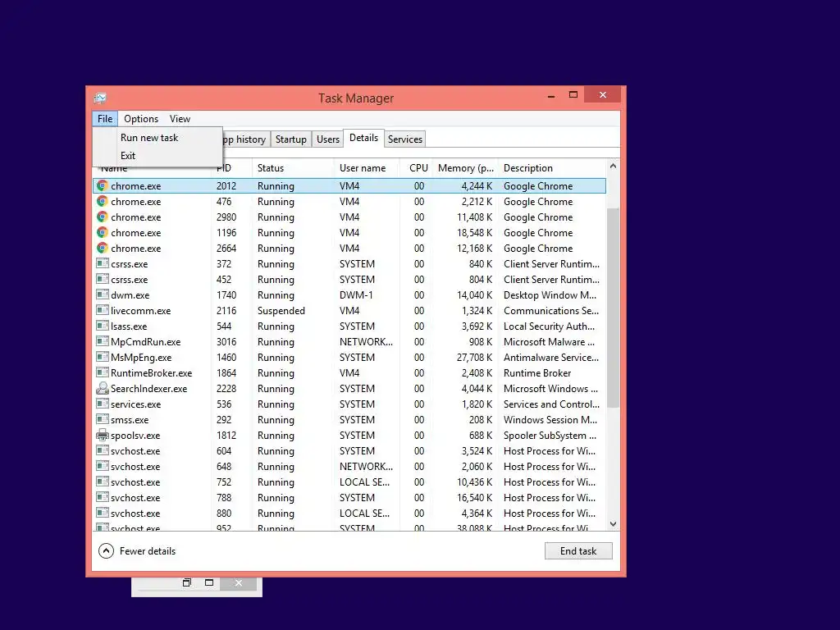Click the csrss.exe icon for PID 452
The image size is (840, 630).
102,279
